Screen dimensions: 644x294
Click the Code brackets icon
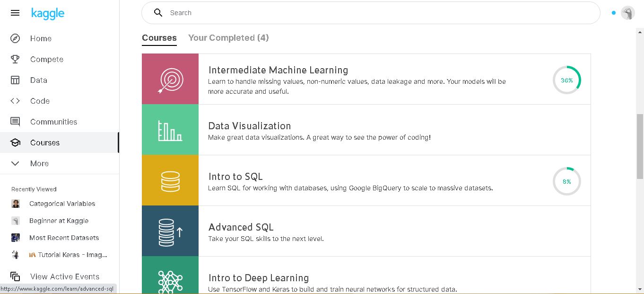(x=15, y=101)
